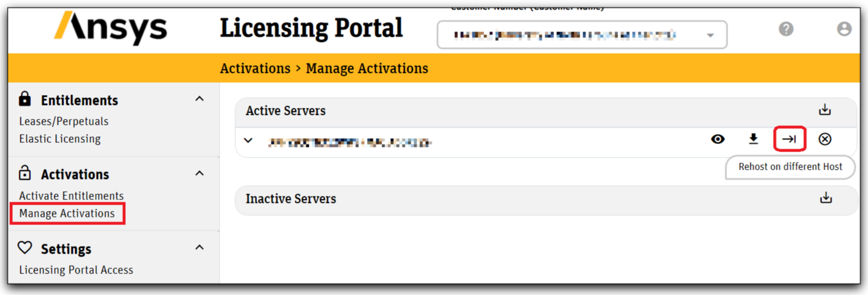Select Manage Activations in the sidebar
The width and height of the screenshot is (868, 295).
pos(67,213)
